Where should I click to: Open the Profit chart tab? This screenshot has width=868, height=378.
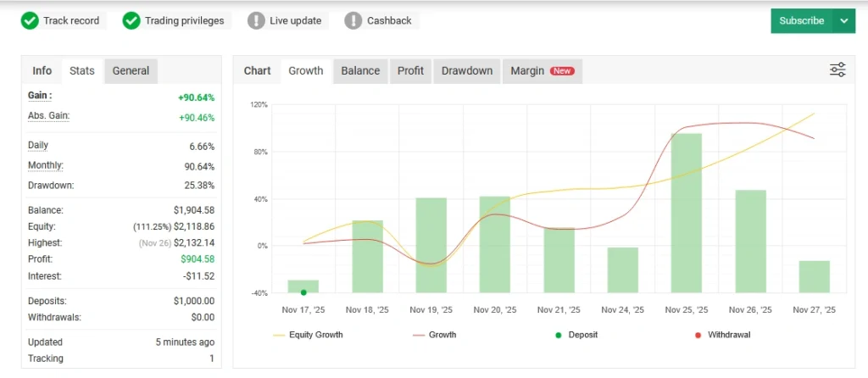(x=410, y=71)
